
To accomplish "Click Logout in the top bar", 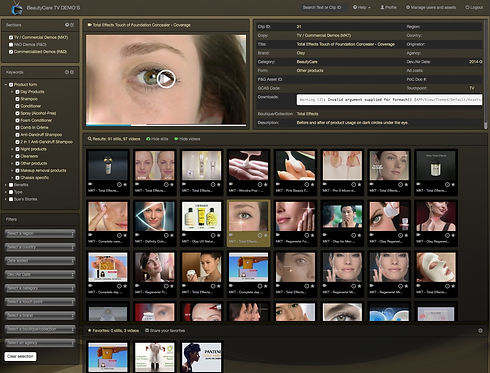I will coord(474,7).
